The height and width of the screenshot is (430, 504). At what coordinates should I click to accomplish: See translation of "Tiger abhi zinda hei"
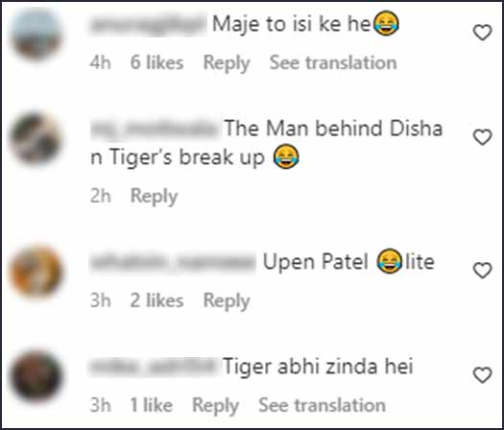tap(322, 405)
